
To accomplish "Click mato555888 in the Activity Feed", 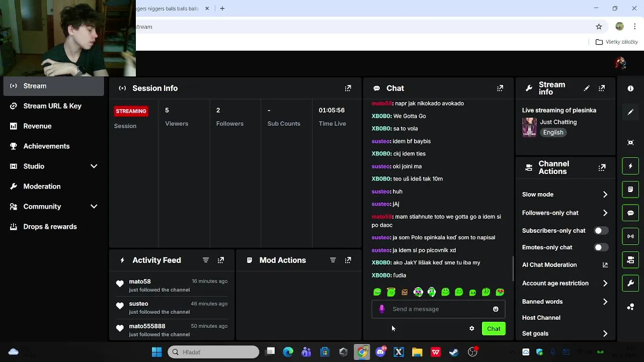I will [x=147, y=326].
